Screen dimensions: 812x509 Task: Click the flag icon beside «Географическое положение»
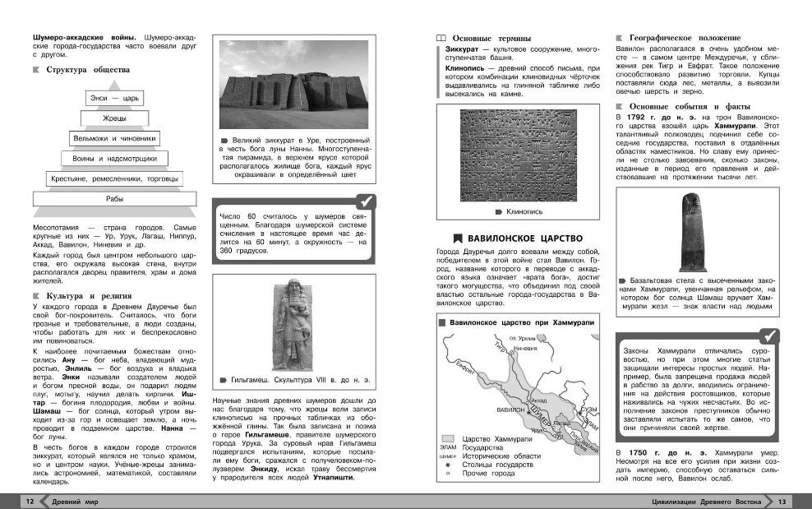click(621, 38)
